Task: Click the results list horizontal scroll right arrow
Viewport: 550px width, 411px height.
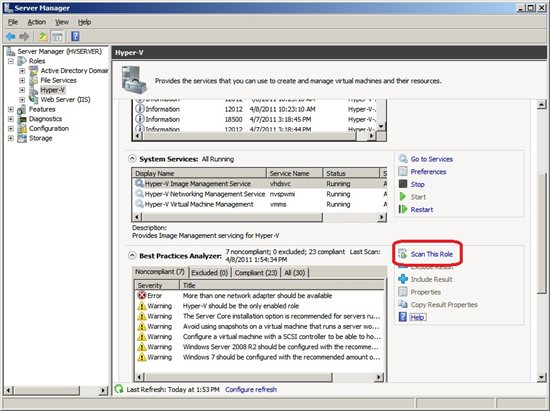Action: [x=379, y=377]
